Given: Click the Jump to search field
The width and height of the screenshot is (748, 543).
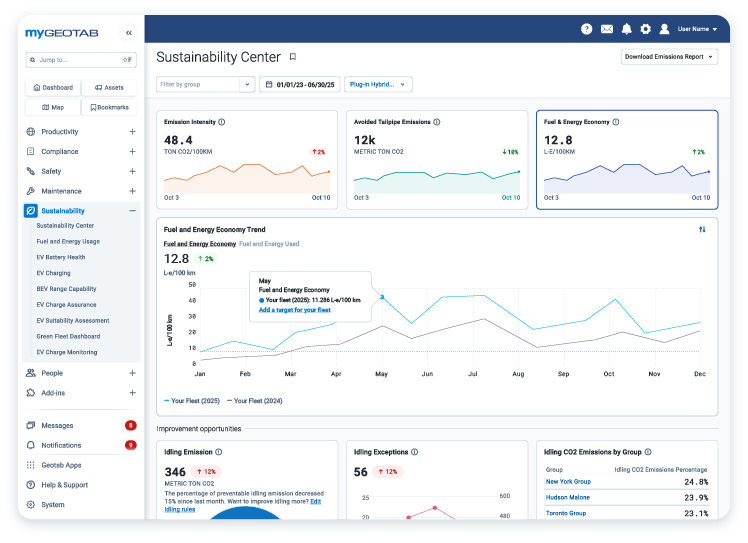Looking at the screenshot, I should [x=81, y=60].
